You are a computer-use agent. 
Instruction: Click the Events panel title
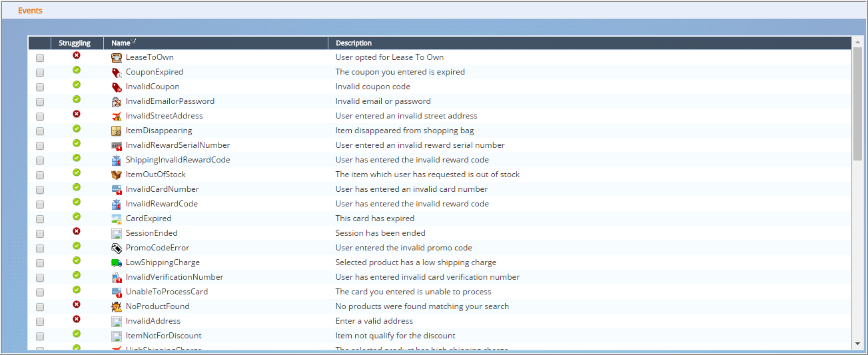coord(30,11)
